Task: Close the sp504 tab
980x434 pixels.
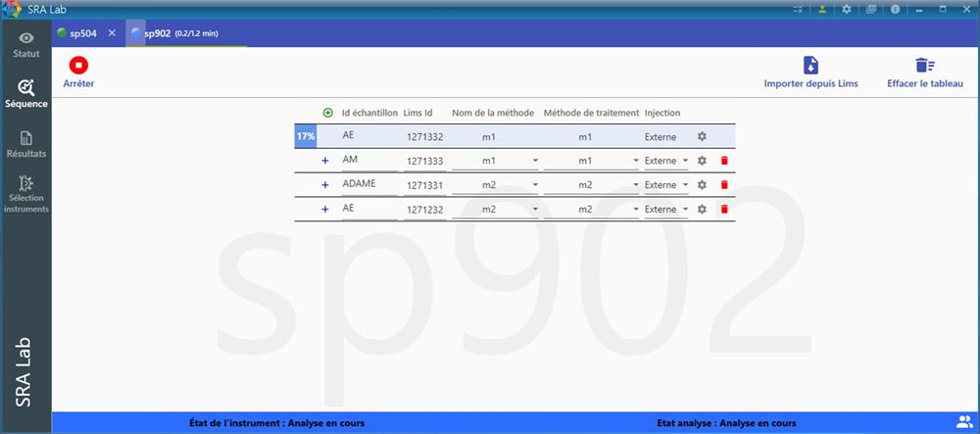Action: 112,33
